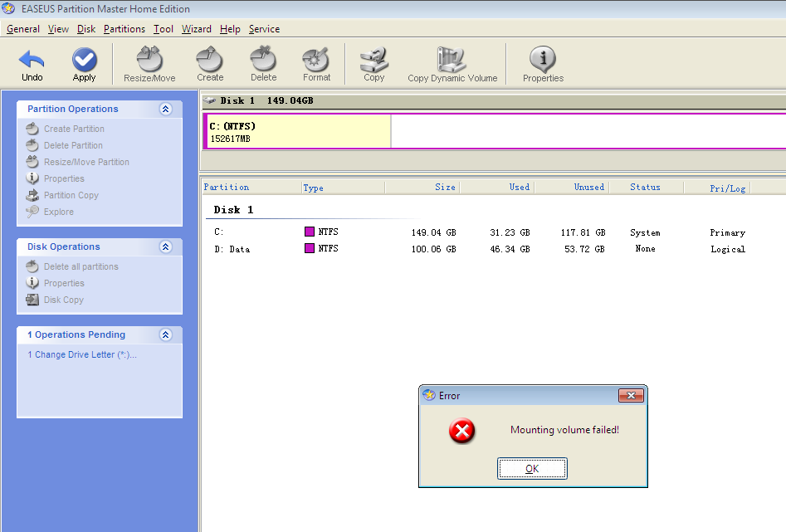
Task: Open the View menu
Action: pyautogui.click(x=58, y=29)
